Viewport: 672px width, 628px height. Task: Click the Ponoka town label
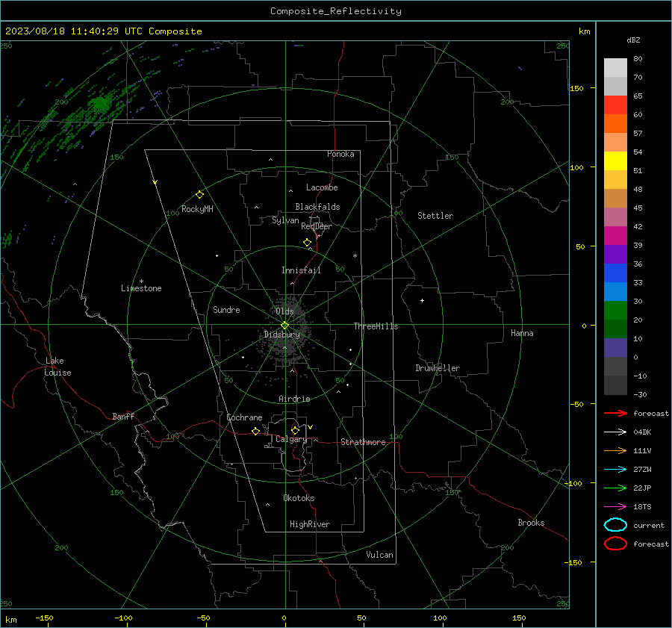click(x=340, y=154)
